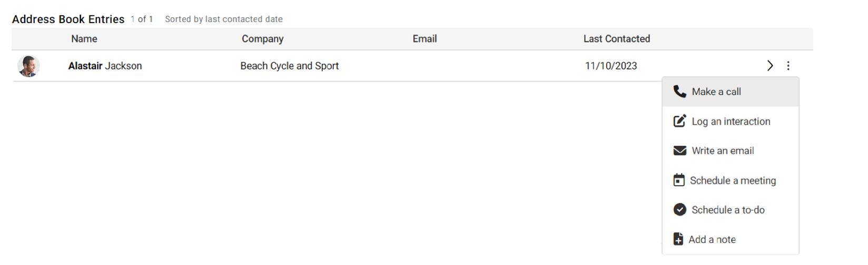The image size is (868, 265).
Task: Select Make a call menu entry
Action: [x=731, y=91]
